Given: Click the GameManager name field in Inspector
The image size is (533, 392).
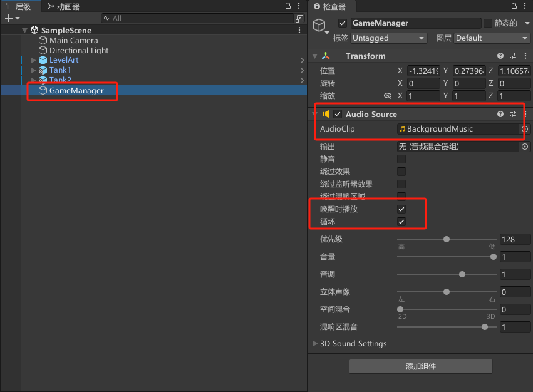Looking at the screenshot, I should click(x=416, y=23).
